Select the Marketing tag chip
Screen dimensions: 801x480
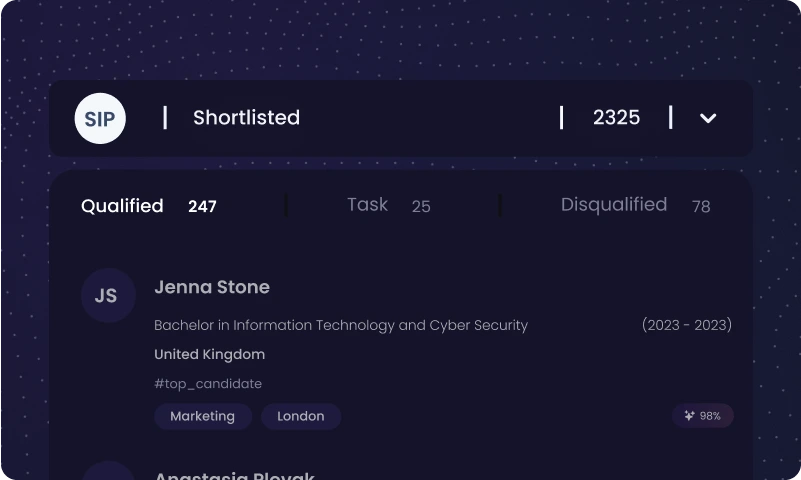(x=203, y=416)
